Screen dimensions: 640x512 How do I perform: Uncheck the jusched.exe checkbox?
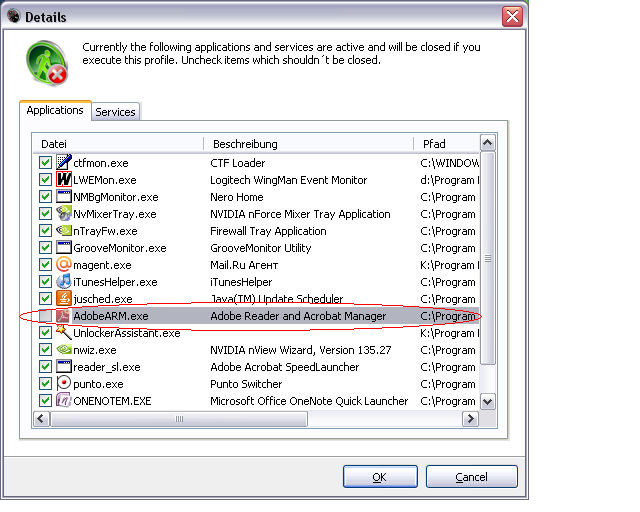[x=45, y=298]
